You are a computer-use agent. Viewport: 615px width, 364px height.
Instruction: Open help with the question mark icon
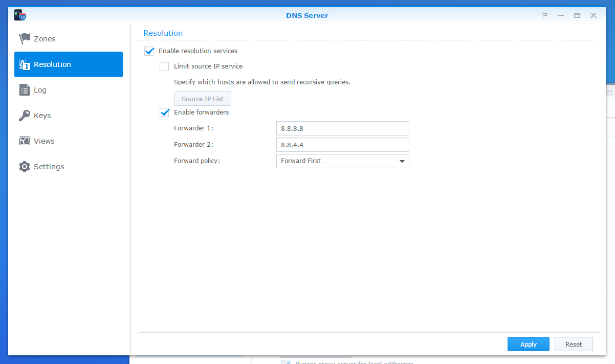[x=544, y=15]
